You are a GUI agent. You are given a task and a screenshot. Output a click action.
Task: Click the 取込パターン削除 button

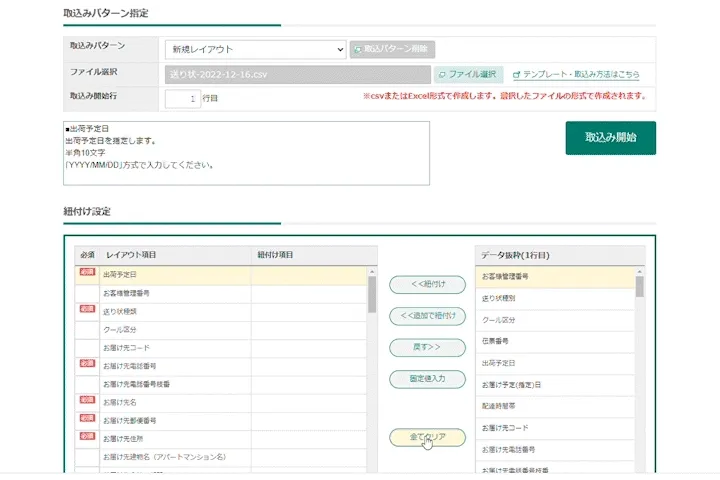(392, 49)
